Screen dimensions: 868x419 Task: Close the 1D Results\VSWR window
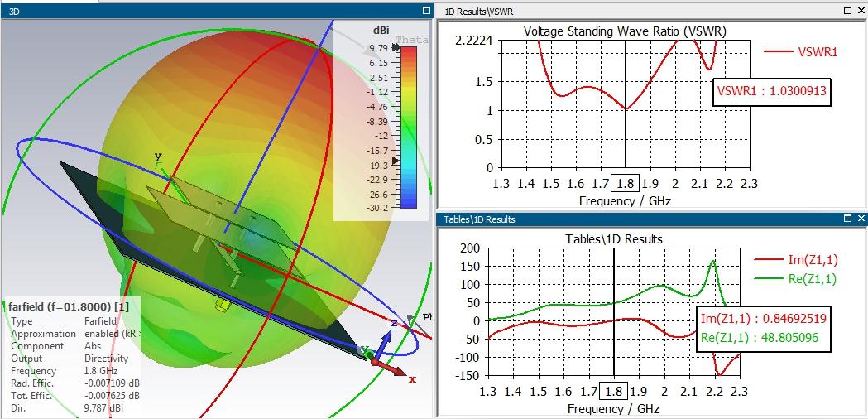(861, 11)
